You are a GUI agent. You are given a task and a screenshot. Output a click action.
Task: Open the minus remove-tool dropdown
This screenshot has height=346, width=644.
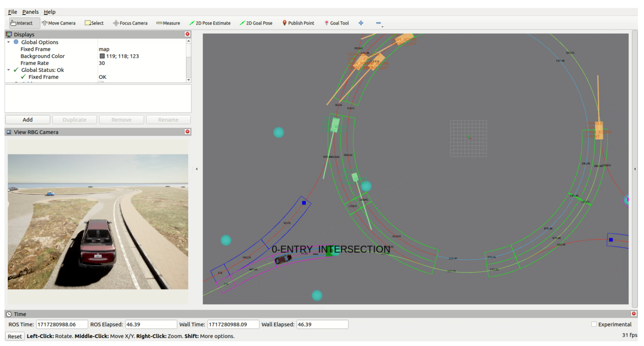379,23
